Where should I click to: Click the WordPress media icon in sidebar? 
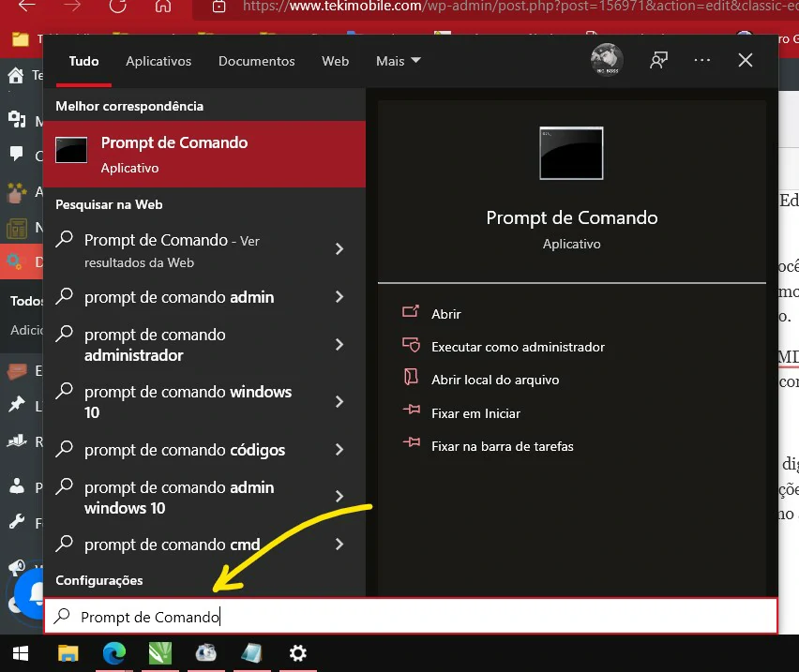tap(17, 119)
